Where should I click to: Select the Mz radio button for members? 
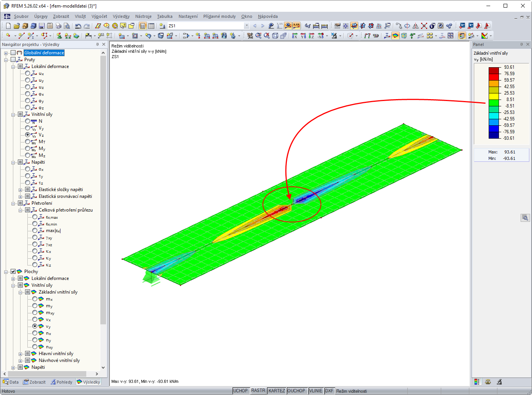tap(28, 155)
